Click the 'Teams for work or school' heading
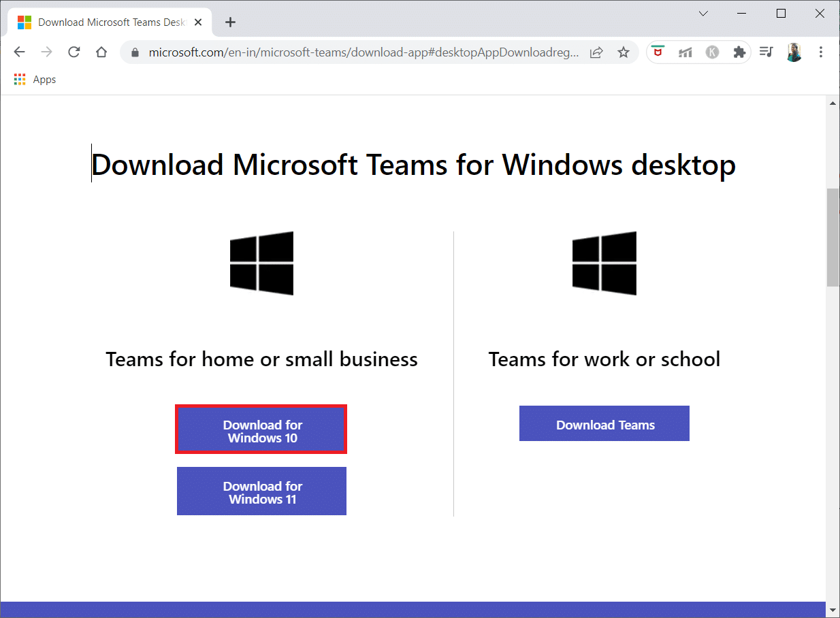This screenshot has height=618, width=840. (x=604, y=359)
